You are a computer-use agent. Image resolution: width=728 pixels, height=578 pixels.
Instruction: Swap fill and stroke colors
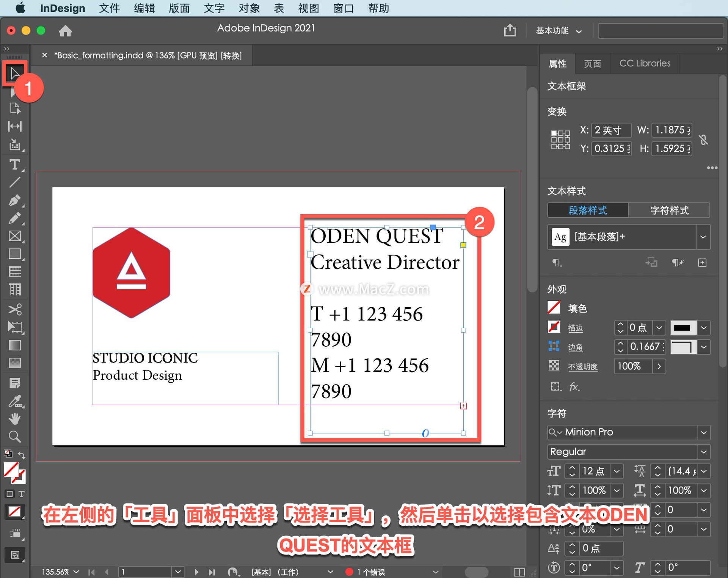pyautogui.click(x=22, y=454)
